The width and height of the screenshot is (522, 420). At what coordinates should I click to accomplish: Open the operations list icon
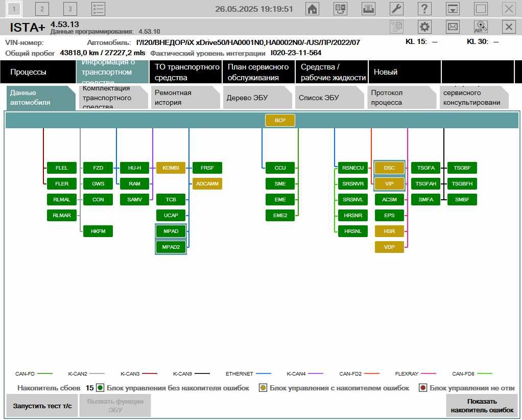pyautogui.click(x=98, y=9)
